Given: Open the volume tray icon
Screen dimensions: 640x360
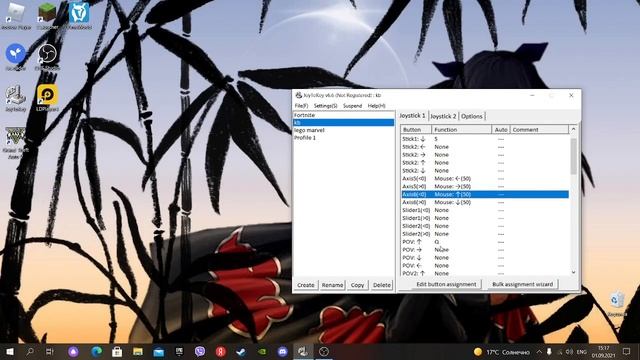Looking at the screenshot, I should 569,351.
